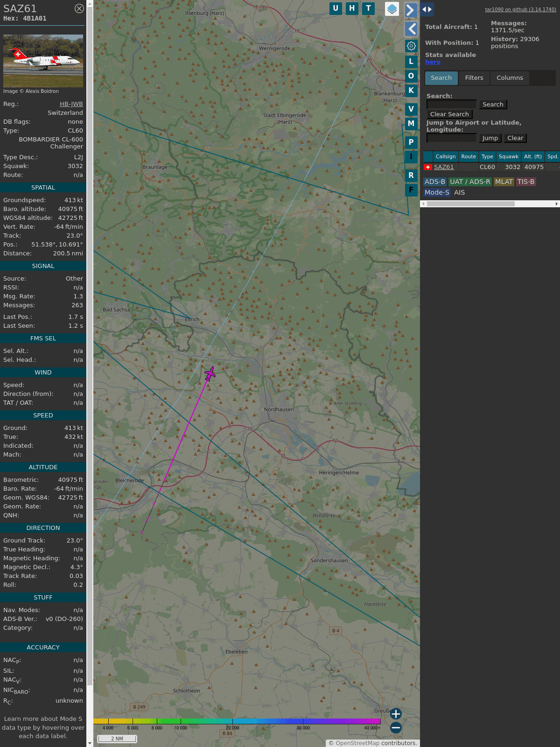
Task: Toggle the L labels button
Action: pyautogui.click(x=411, y=62)
